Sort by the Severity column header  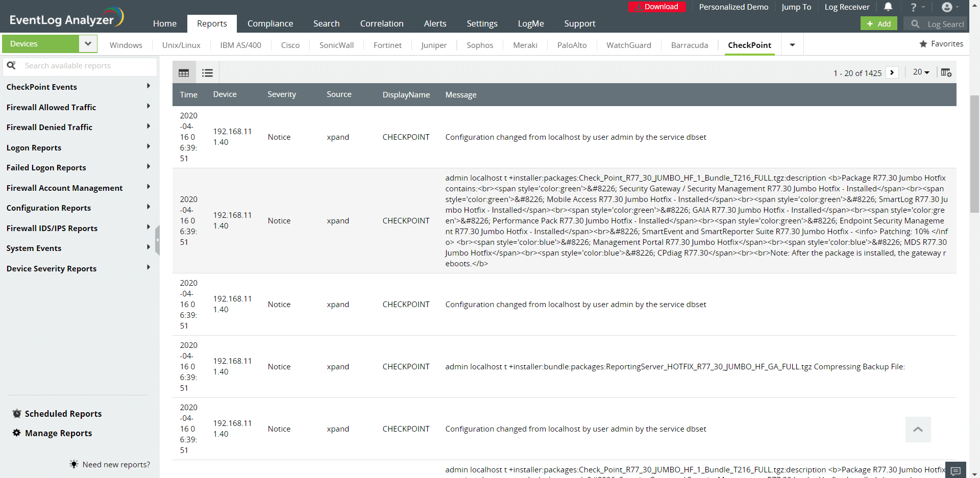click(x=282, y=94)
